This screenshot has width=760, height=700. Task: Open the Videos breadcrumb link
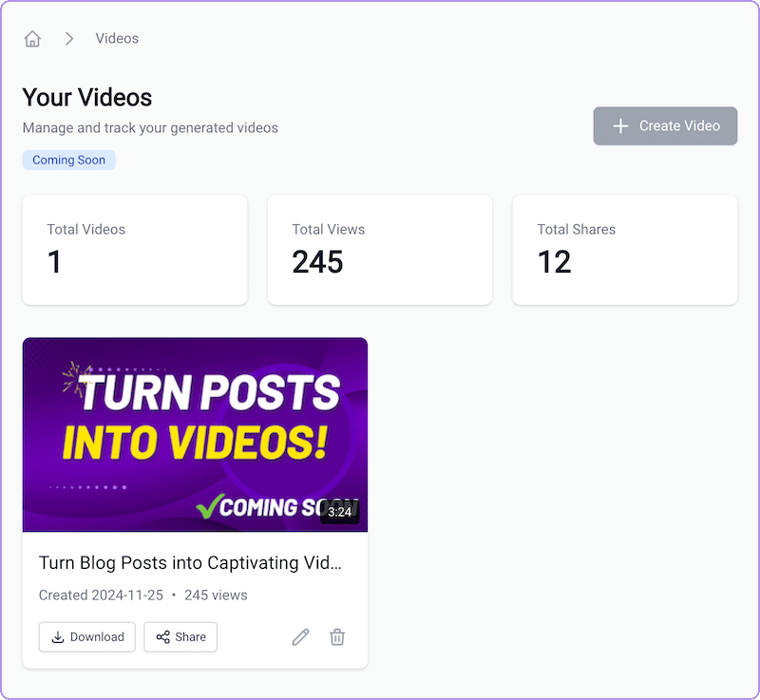pos(117,39)
